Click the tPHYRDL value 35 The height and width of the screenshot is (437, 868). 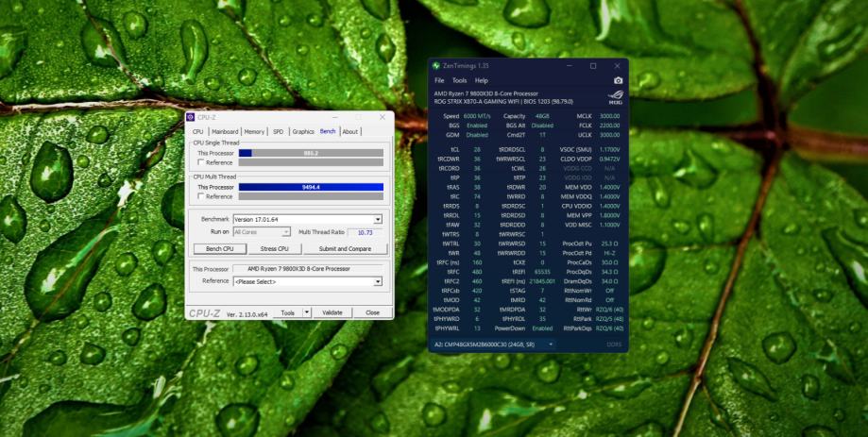click(x=542, y=319)
